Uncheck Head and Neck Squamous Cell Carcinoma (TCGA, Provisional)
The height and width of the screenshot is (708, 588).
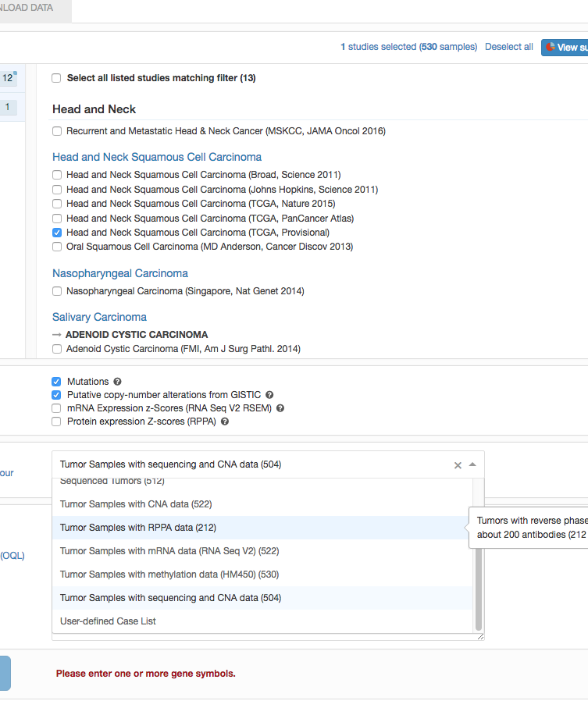pyautogui.click(x=56, y=232)
